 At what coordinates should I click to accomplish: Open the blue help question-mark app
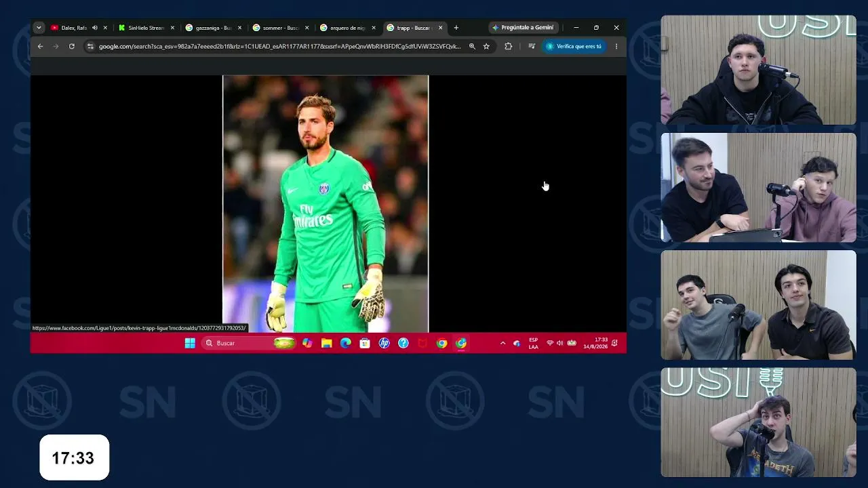[x=403, y=343]
